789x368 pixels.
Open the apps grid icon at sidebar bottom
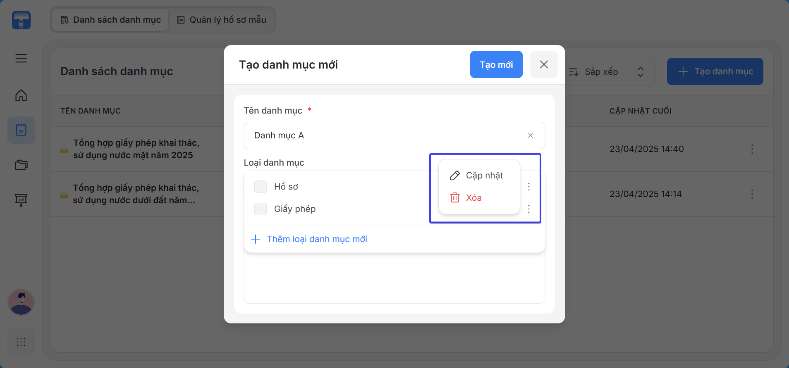pyautogui.click(x=21, y=342)
